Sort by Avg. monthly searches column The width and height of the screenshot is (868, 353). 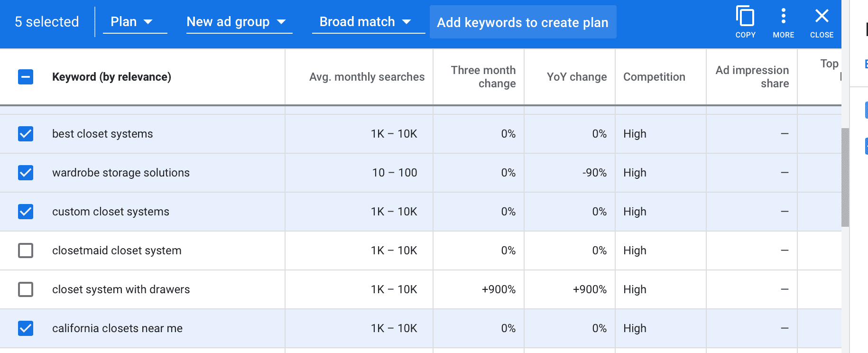367,77
